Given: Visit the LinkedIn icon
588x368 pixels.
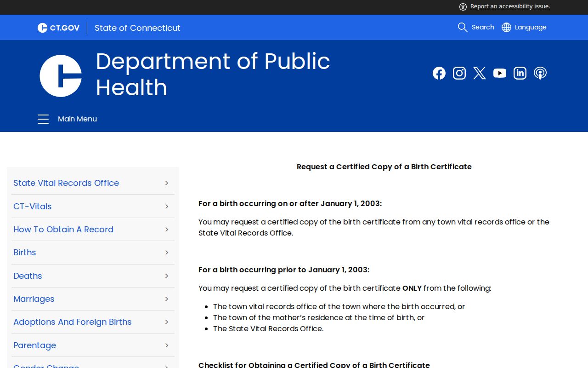Looking at the screenshot, I should [x=520, y=73].
